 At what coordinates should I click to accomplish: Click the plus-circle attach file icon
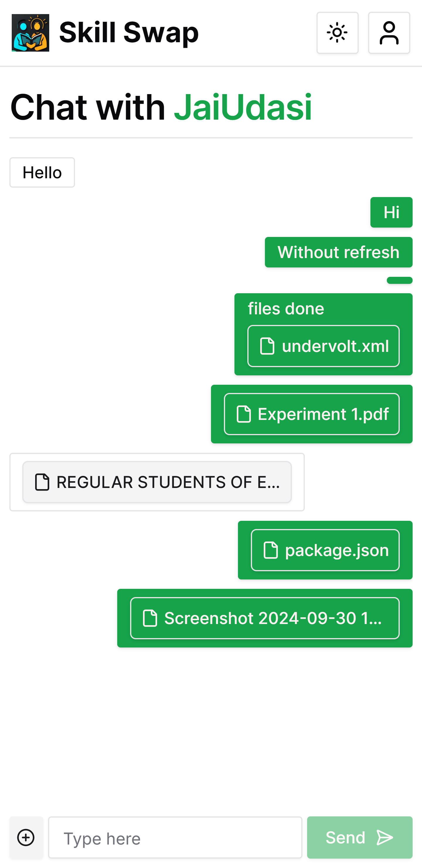tap(26, 837)
